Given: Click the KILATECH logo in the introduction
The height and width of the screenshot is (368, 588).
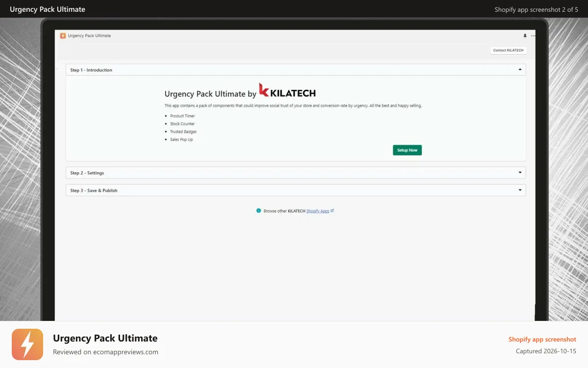Looking at the screenshot, I should (287, 91).
